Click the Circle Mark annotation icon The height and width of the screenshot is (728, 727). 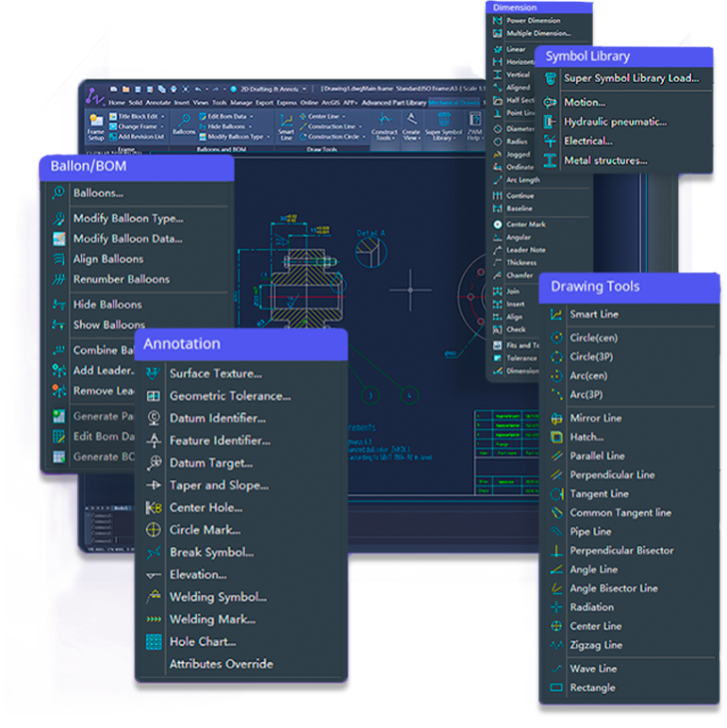153,530
